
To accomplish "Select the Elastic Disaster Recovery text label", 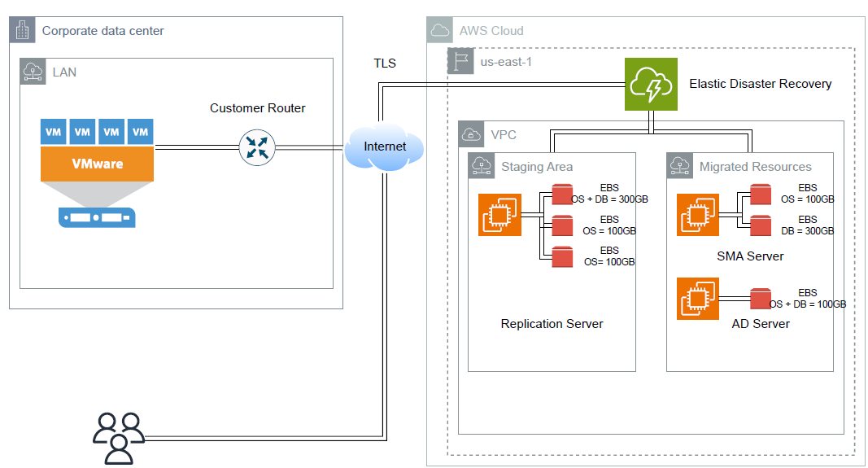I will [x=760, y=84].
